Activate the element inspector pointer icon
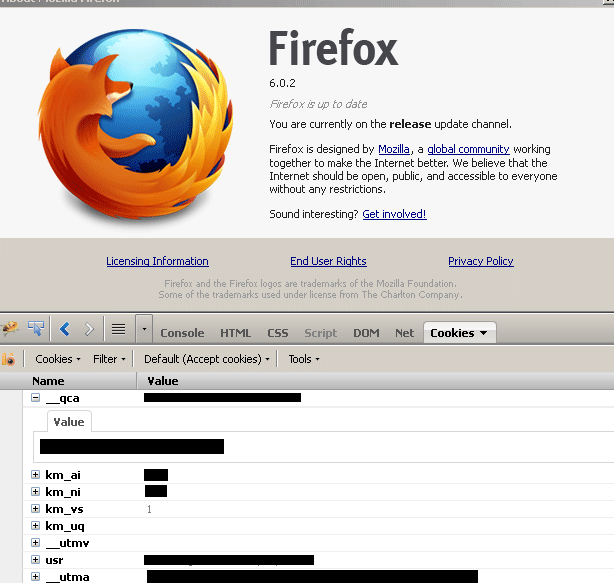The height and width of the screenshot is (583, 614). point(36,329)
